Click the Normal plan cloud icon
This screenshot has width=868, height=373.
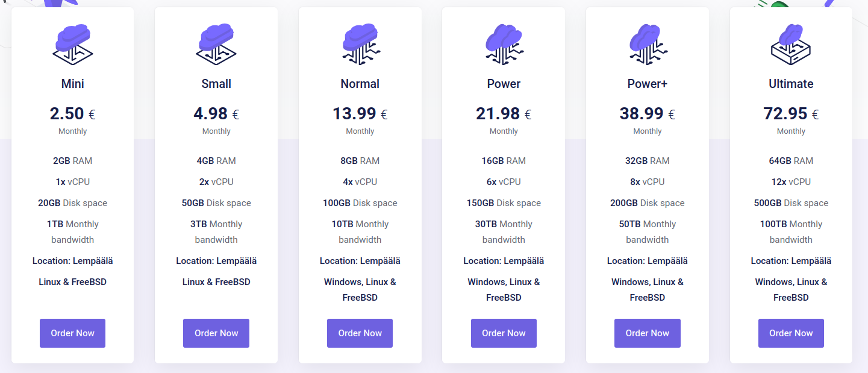360,43
